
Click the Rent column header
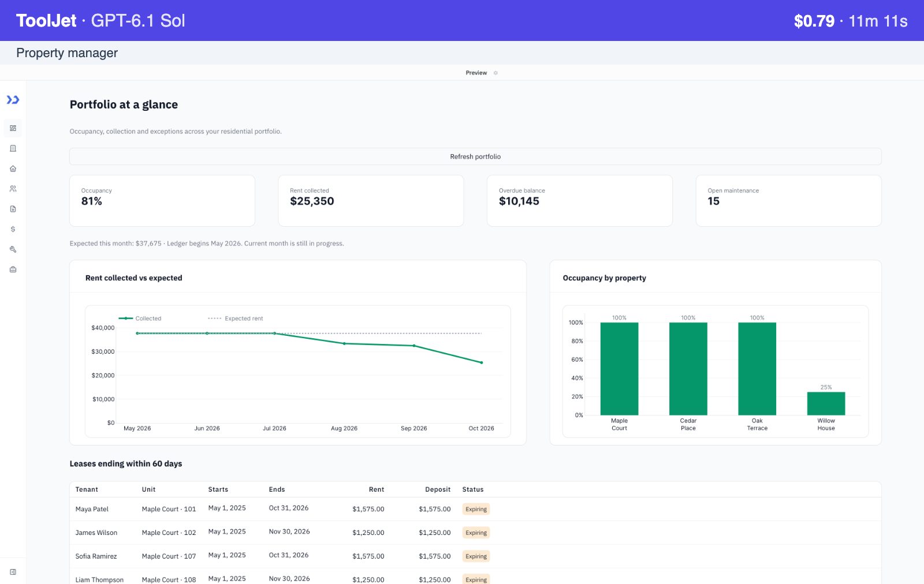(377, 489)
